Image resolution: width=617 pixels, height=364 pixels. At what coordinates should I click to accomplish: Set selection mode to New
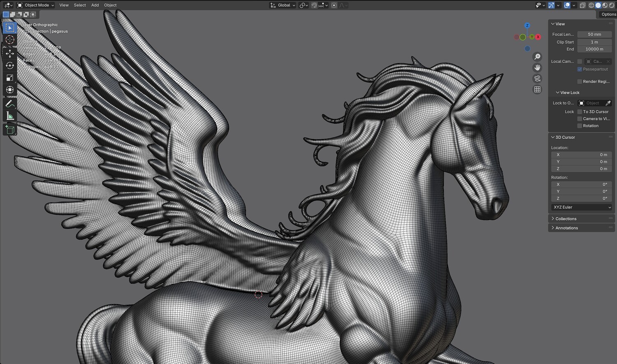(x=6, y=14)
